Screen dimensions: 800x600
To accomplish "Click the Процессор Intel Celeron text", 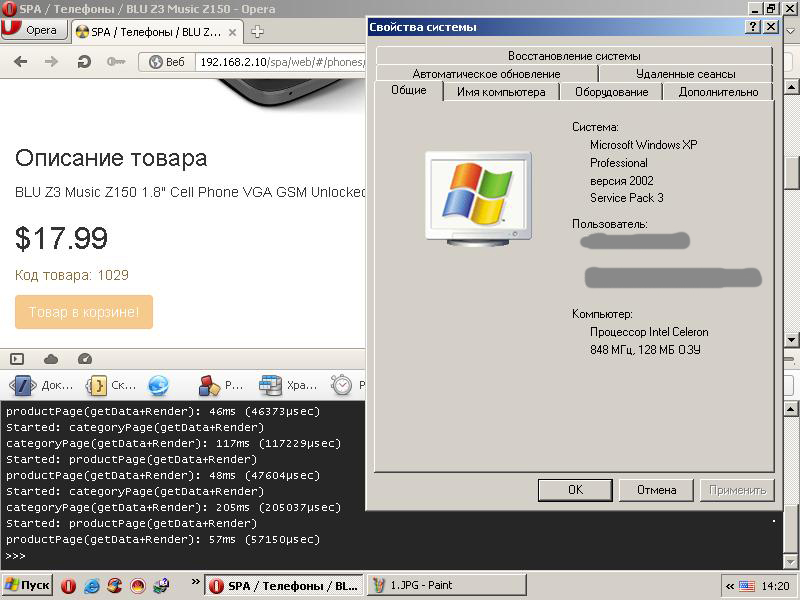I will click(x=649, y=332).
